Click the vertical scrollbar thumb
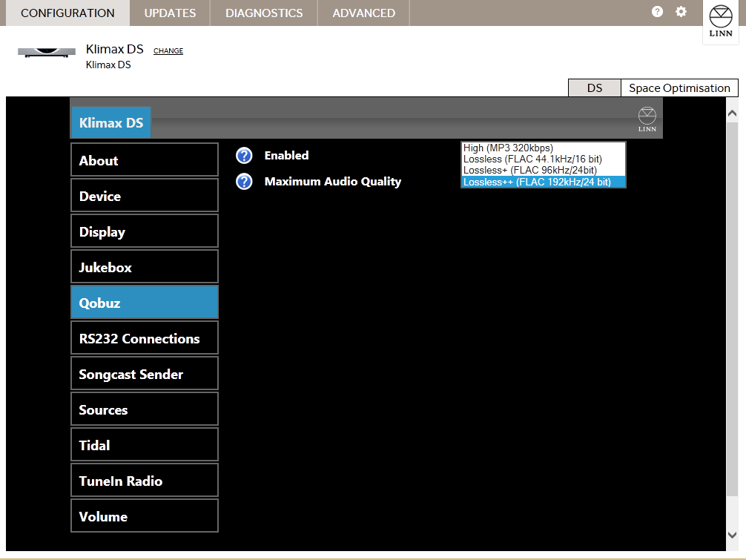This screenshot has height=560, width=746. tap(732, 309)
